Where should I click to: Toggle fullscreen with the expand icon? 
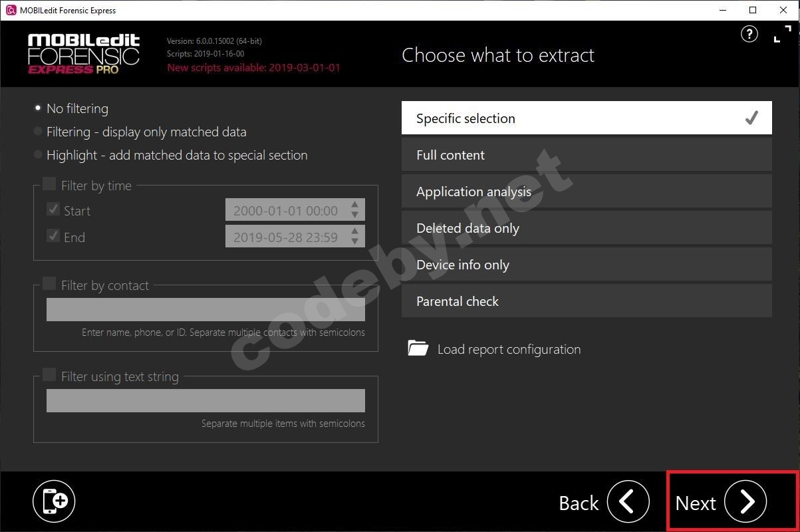pos(782,35)
